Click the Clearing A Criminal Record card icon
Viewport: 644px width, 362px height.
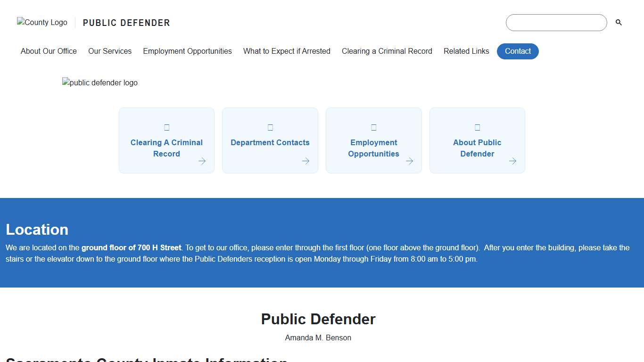[x=166, y=127]
